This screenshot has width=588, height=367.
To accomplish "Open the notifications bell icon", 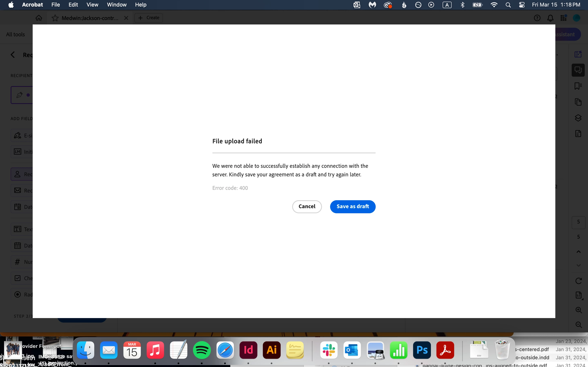I will 550,18.
